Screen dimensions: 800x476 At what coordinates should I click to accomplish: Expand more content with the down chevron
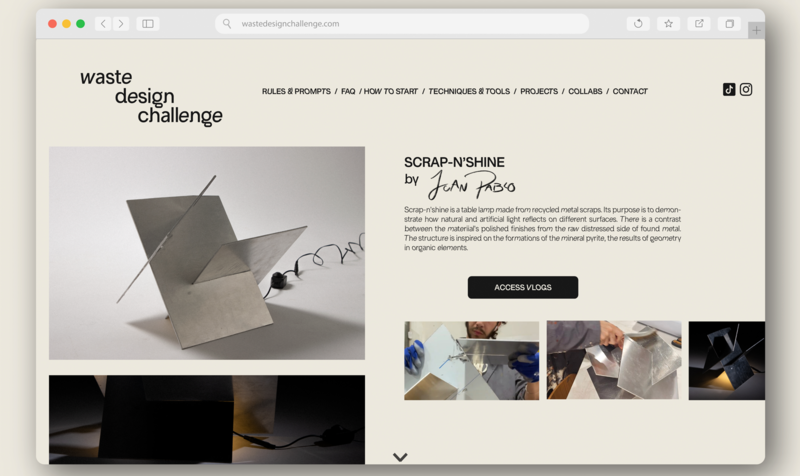[x=400, y=457]
